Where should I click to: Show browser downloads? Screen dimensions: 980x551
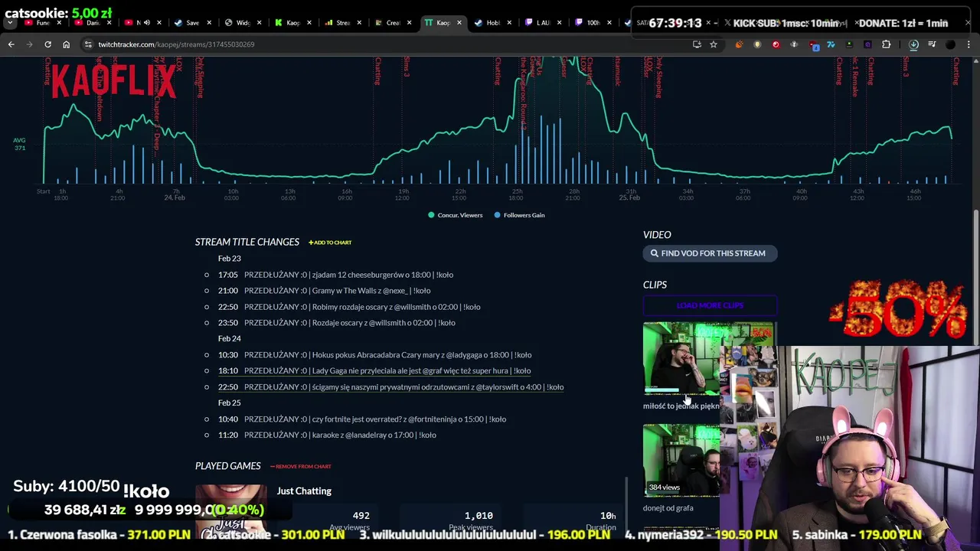pyautogui.click(x=913, y=44)
